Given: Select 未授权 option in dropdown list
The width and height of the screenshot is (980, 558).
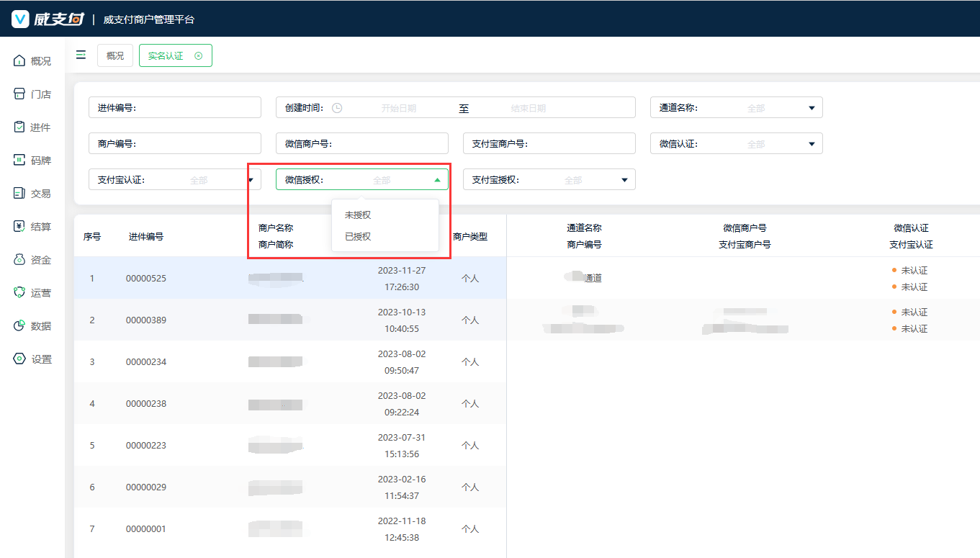Looking at the screenshot, I should (358, 215).
